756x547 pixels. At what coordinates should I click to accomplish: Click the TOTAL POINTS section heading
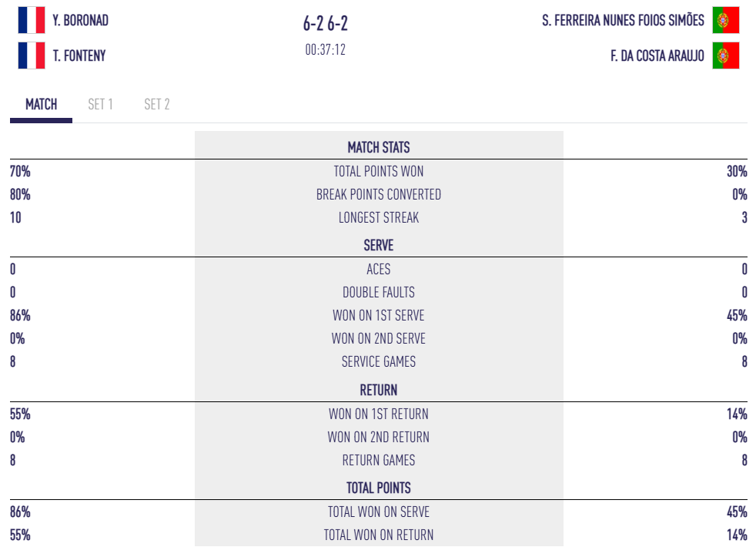[378, 488]
